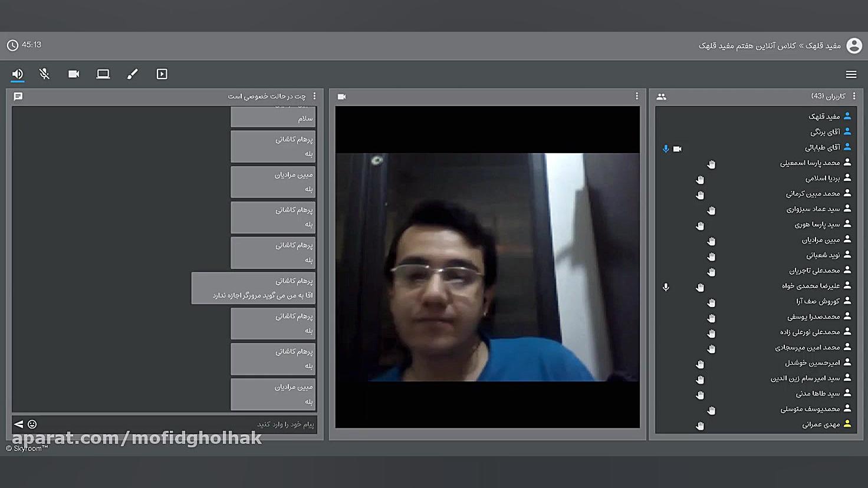The height and width of the screenshot is (488, 868).
Task: Click the raised hand of محمدصدرا یوسفی
Action: pos(711,318)
